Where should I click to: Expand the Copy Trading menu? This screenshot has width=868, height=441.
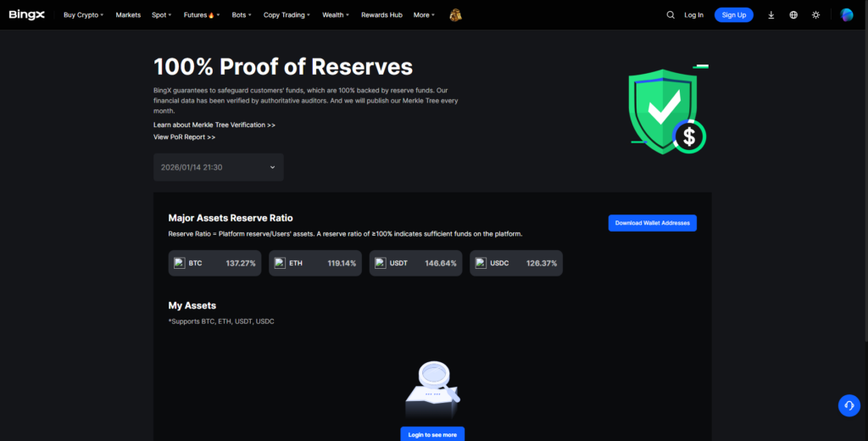click(x=287, y=15)
